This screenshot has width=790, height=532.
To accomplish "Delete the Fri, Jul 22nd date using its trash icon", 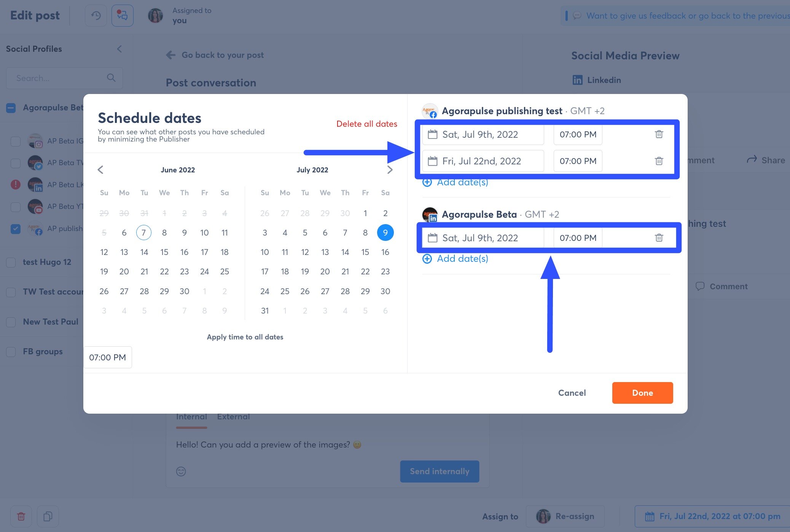I will click(659, 161).
